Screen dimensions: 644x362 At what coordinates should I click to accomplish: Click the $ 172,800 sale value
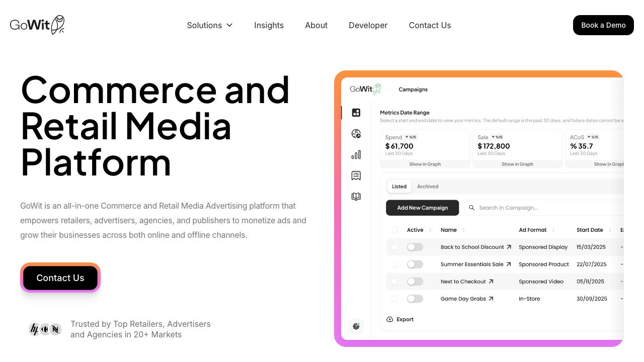pos(494,146)
